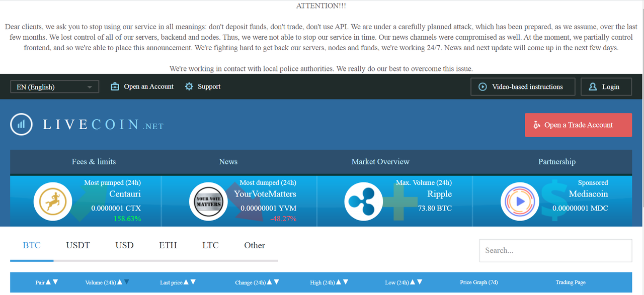Sort Pair column ascending arrow

point(48,282)
